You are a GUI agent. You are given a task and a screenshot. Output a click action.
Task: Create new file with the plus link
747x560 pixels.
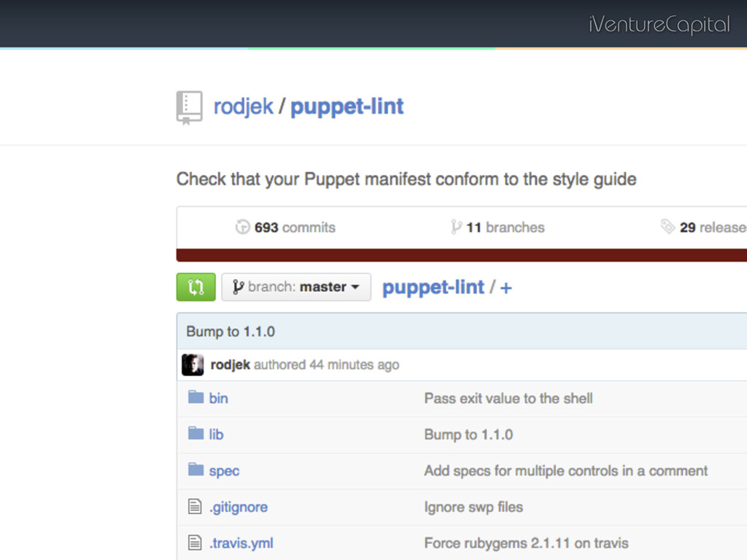(x=506, y=288)
